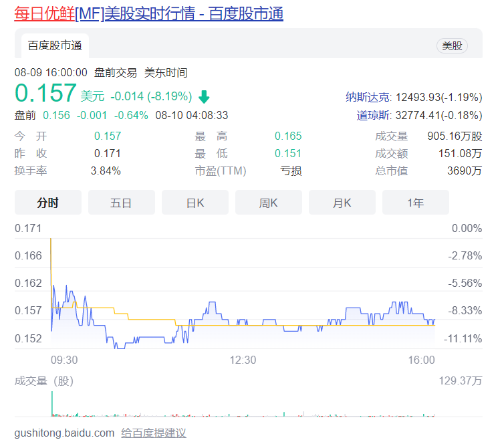The height and width of the screenshot is (448, 504).
Task: Switch to the 1年 chart tab
Action: click(x=416, y=203)
